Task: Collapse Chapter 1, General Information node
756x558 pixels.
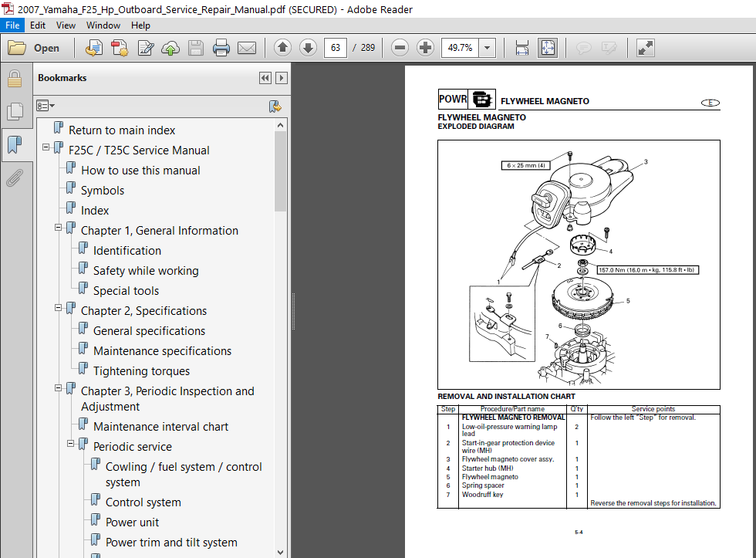Action: point(59,227)
